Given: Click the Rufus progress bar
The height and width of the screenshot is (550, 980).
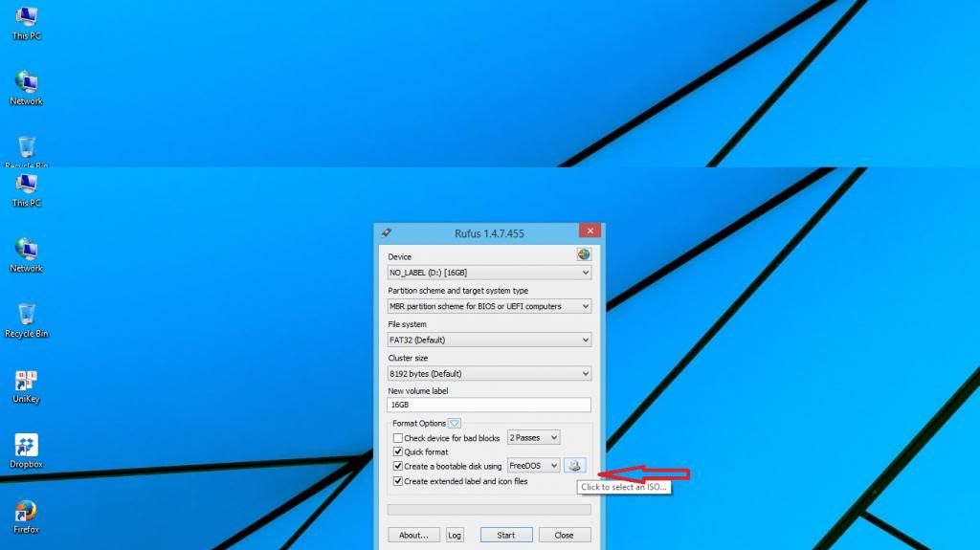Looking at the screenshot, I should tap(489, 510).
